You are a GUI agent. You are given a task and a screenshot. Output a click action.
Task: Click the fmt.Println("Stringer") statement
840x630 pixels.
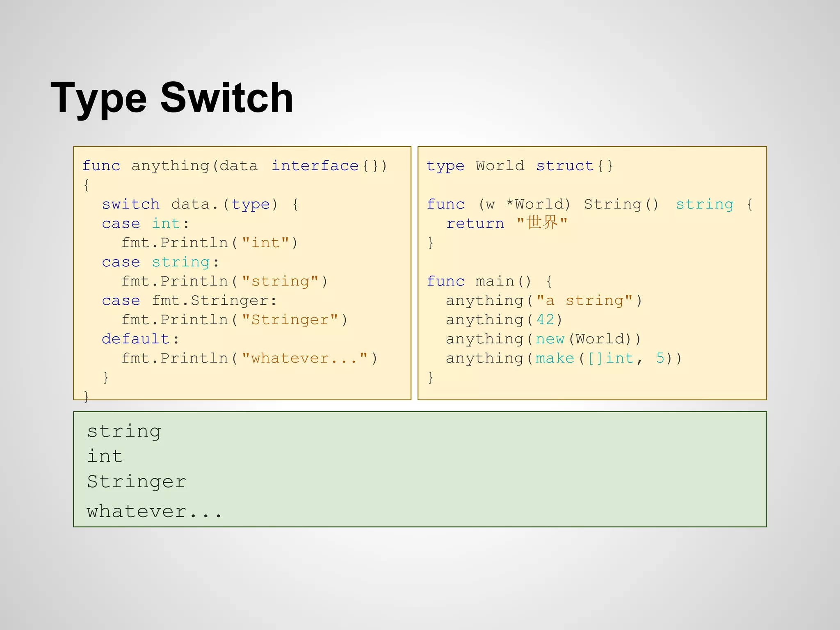click(235, 320)
